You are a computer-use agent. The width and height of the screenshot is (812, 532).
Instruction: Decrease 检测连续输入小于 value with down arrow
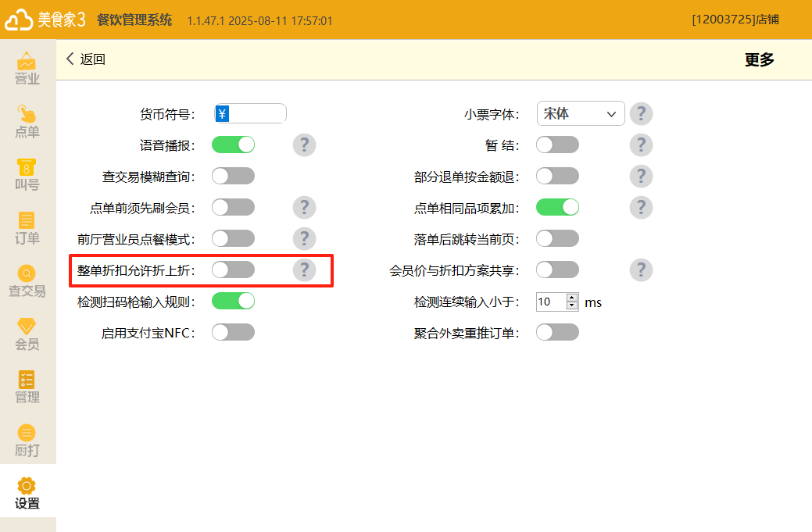[572, 306]
